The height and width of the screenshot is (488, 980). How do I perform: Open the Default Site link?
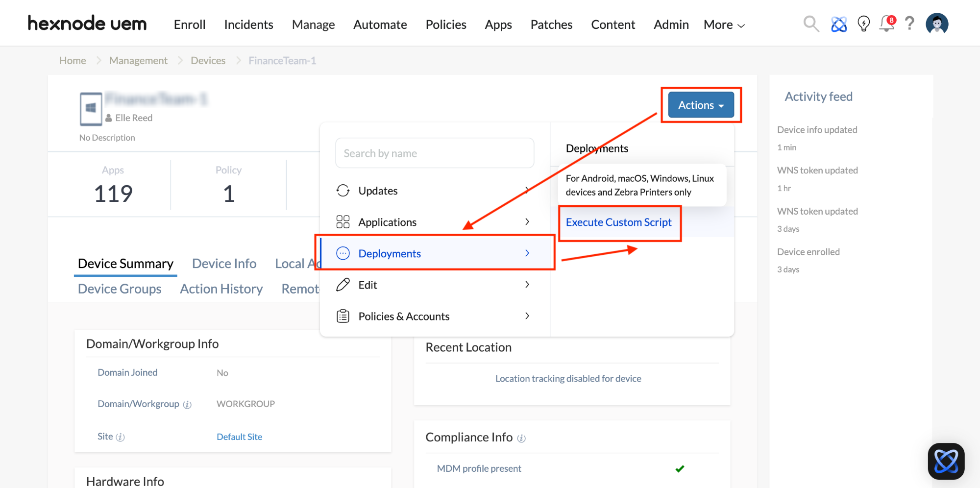239,437
